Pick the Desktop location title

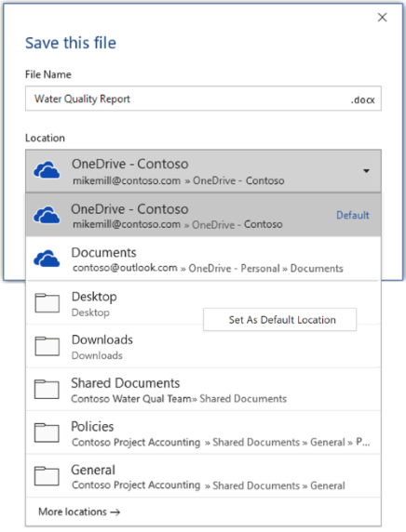point(94,297)
